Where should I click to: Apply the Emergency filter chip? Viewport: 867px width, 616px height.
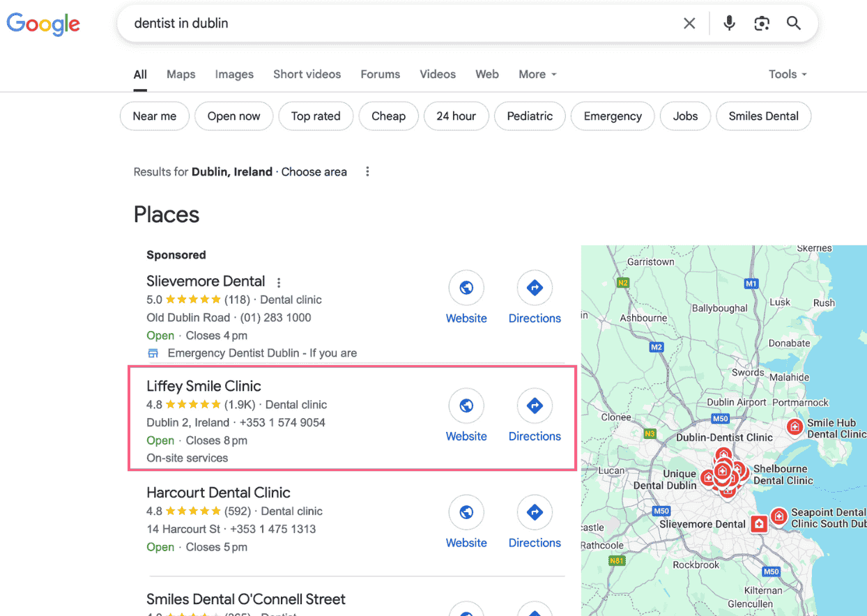click(613, 116)
